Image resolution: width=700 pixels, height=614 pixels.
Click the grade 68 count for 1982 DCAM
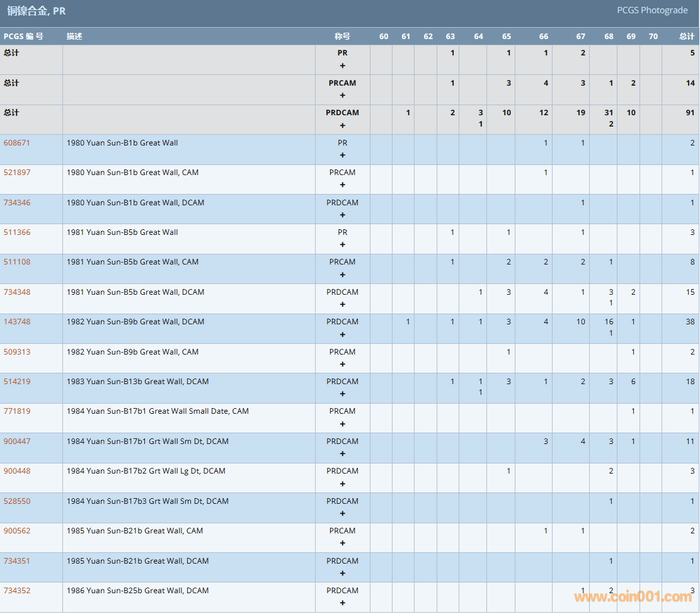tap(609, 322)
